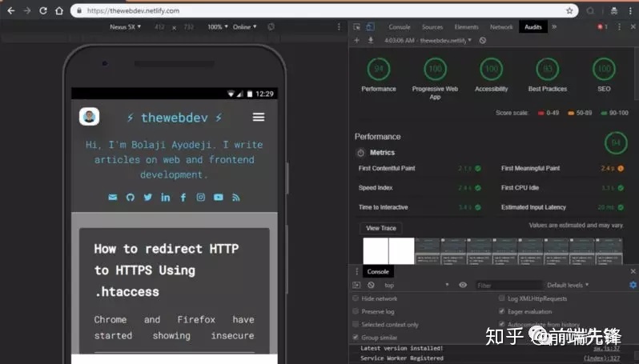Toggle Autocomplete from history checkbox
Image resolution: width=639 pixels, height=364 pixels.
pyautogui.click(x=501, y=325)
